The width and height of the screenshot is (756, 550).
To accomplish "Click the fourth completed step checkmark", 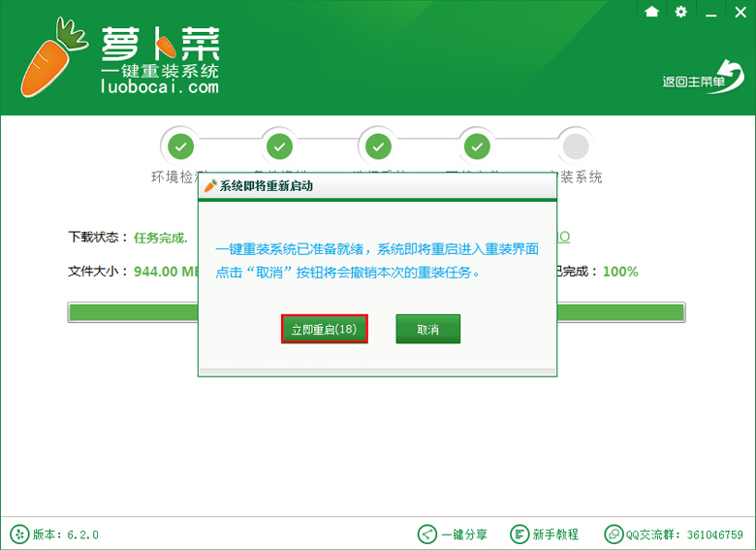I will [476, 146].
